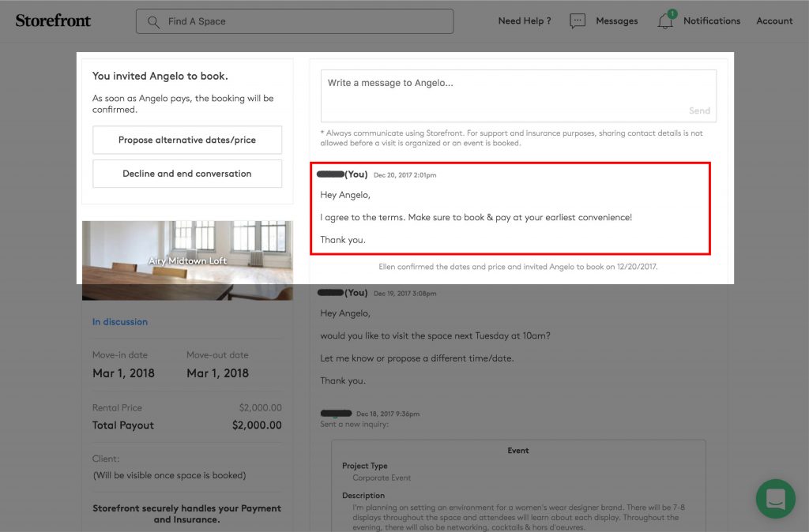Image resolution: width=809 pixels, height=532 pixels.
Task: Click the Notifications label
Action: click(x=711, y=21)
